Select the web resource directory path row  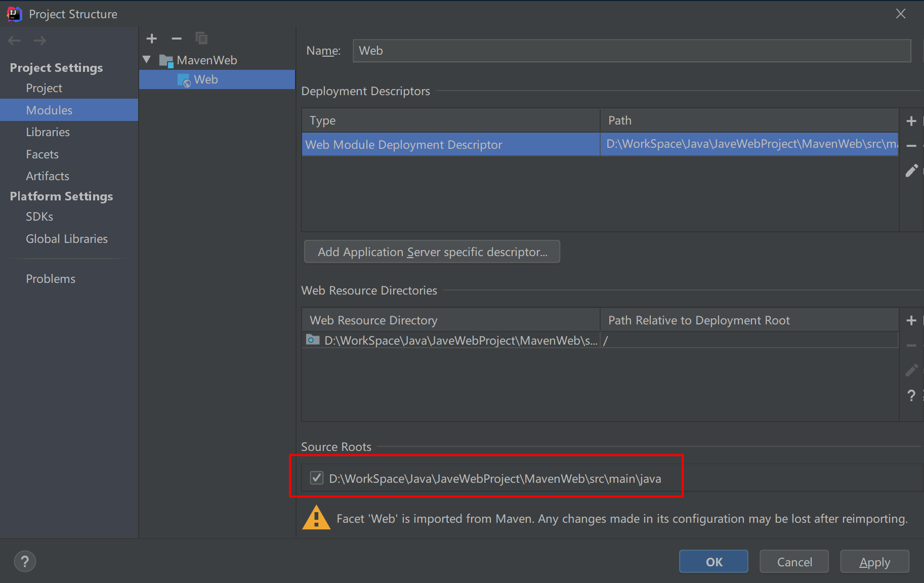[x=600, y=340]
